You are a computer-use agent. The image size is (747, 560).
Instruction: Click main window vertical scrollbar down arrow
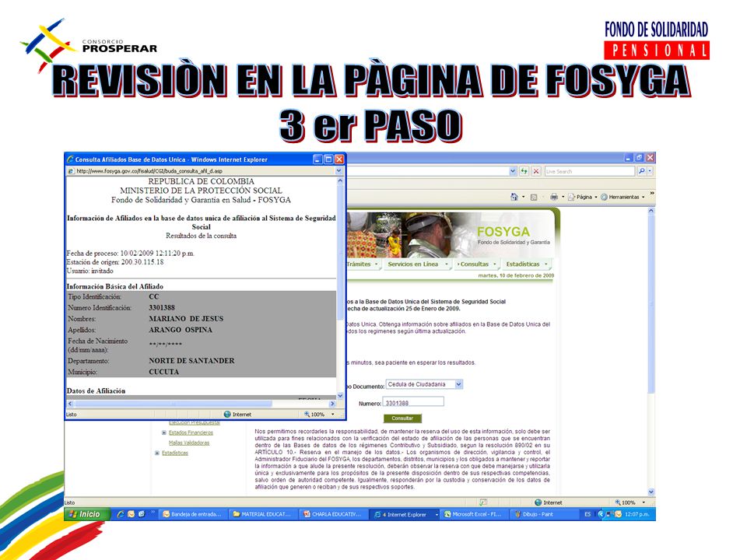pos(651,492)
